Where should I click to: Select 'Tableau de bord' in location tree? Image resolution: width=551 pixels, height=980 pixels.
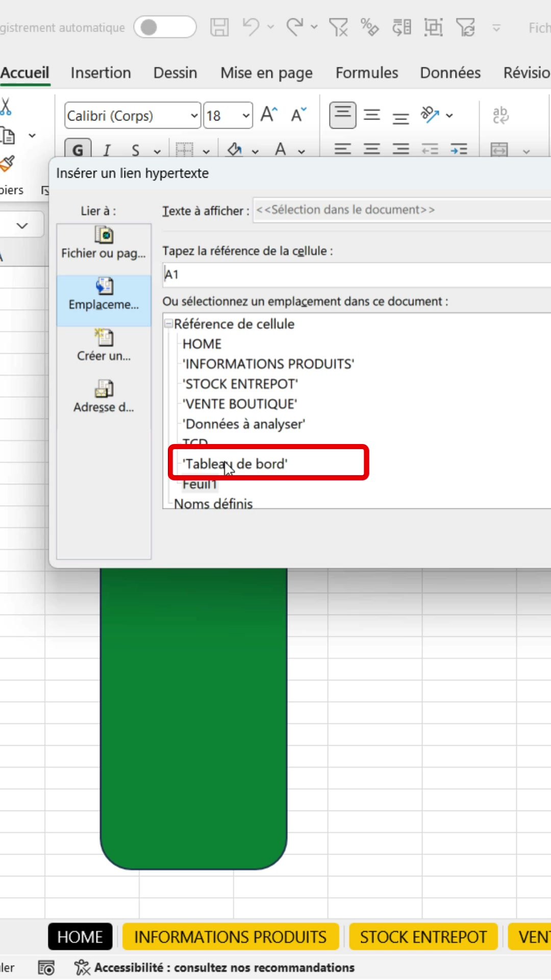tap(235, 464)
